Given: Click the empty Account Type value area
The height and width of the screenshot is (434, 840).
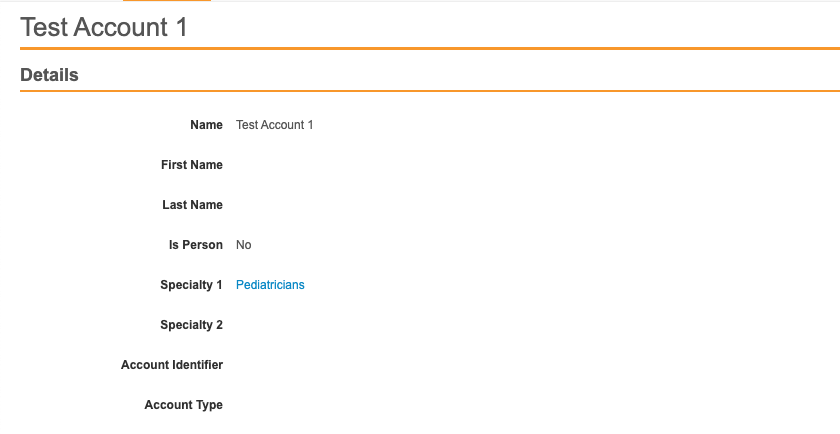Looking at the screenshot, I should [x=300, y=405].
